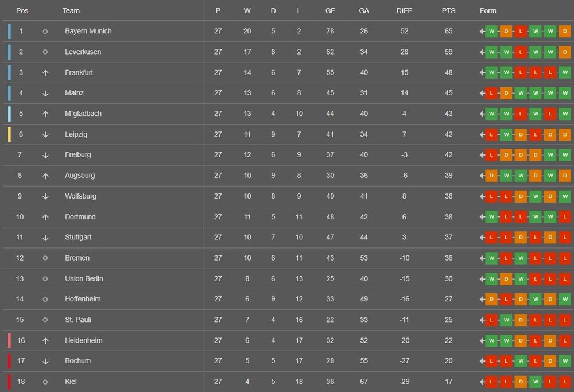Click the form arrow icon in Bayern Munich row
Screen dimensions: 574x392
482,32
